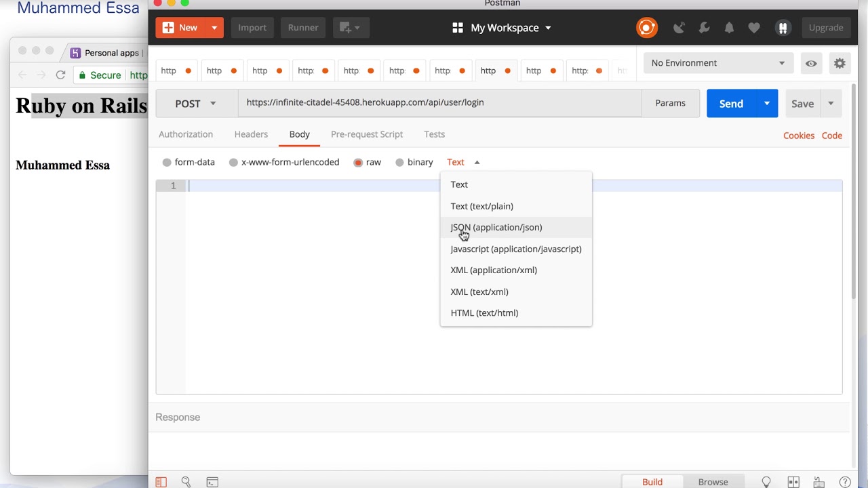Image resolution: width=868 pixels, height=488 pixels.
Task: Save the request
Action: (x=803, y=104)
